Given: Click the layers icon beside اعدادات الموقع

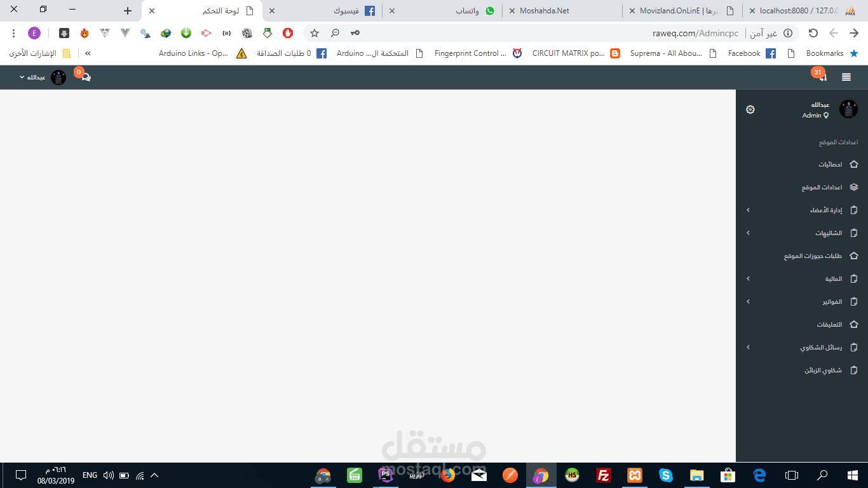Looking at the screenshot, I should (853, 187).
